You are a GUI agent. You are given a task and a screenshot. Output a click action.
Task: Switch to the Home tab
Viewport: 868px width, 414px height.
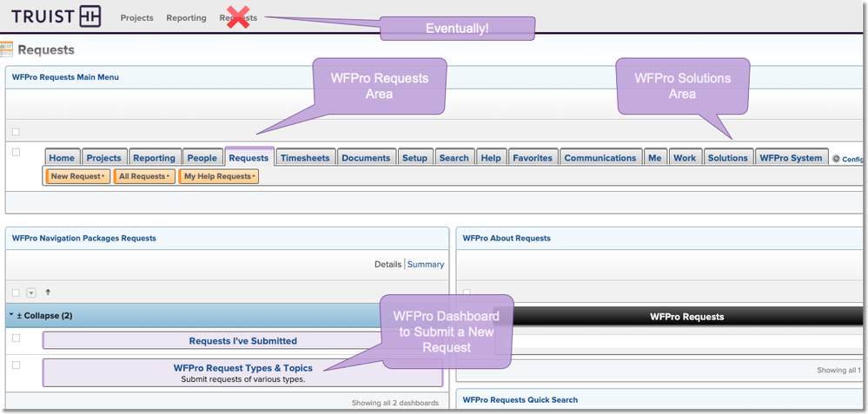62,158
